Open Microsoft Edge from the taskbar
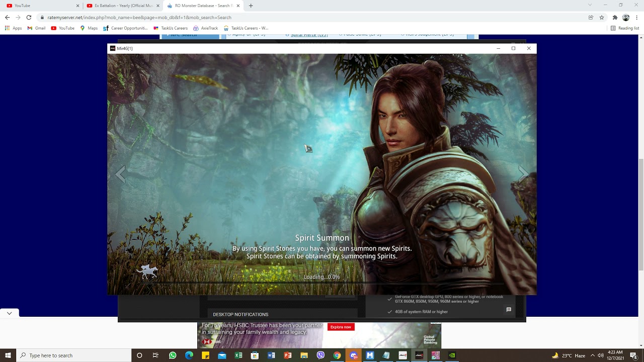Screen dimensions: 644x362 point(189,355)
